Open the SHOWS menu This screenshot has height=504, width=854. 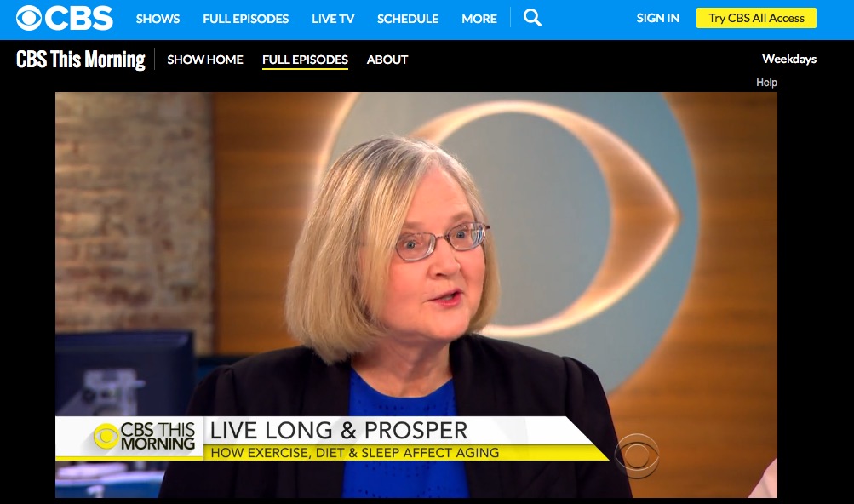click(x=158, y=19)
